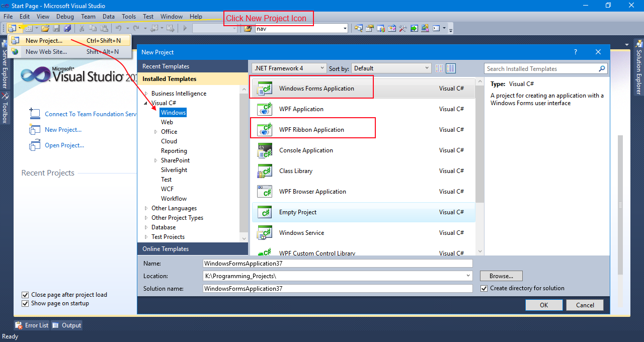
Task: Select Windows under Visual C#
Action: tap(173, 113)
